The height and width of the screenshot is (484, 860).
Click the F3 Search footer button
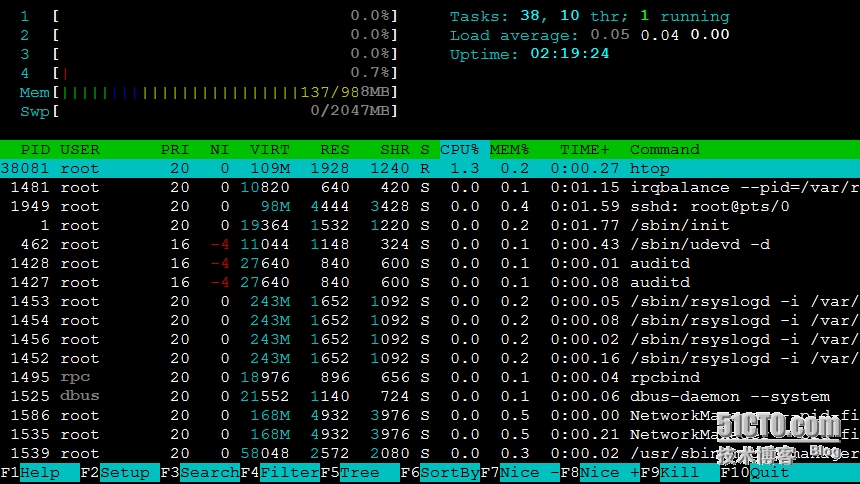(200, 472)
